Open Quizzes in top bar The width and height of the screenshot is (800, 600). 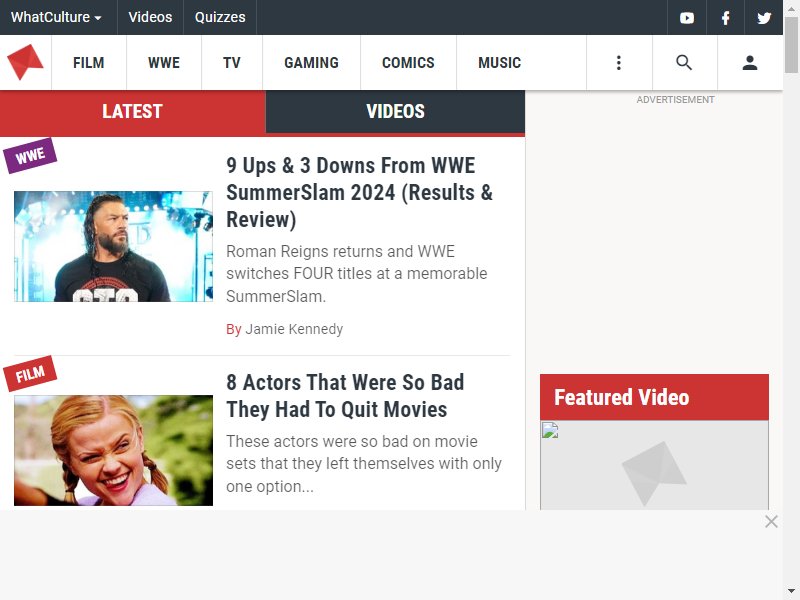click(220, 17)
